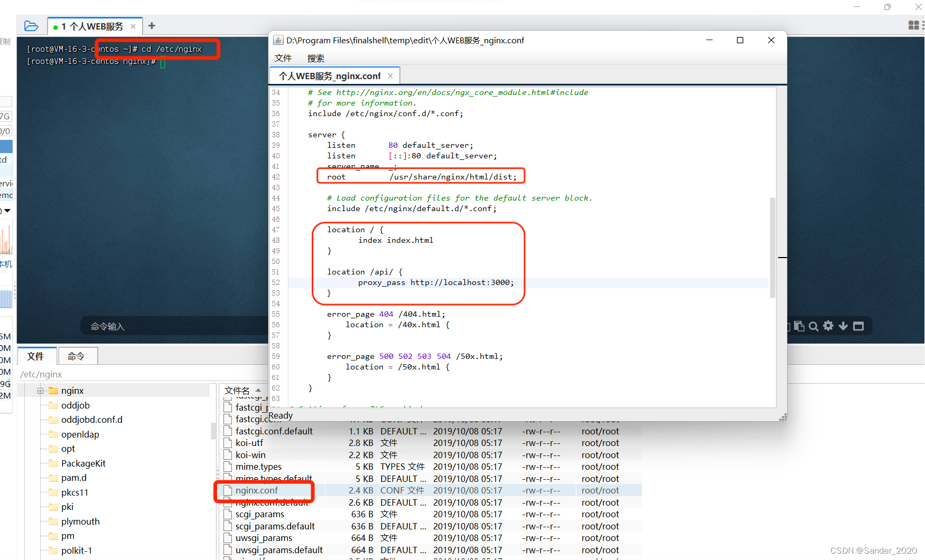Click the mime.types file icon
Screen dimensions: 925x560
pos(228,467)
